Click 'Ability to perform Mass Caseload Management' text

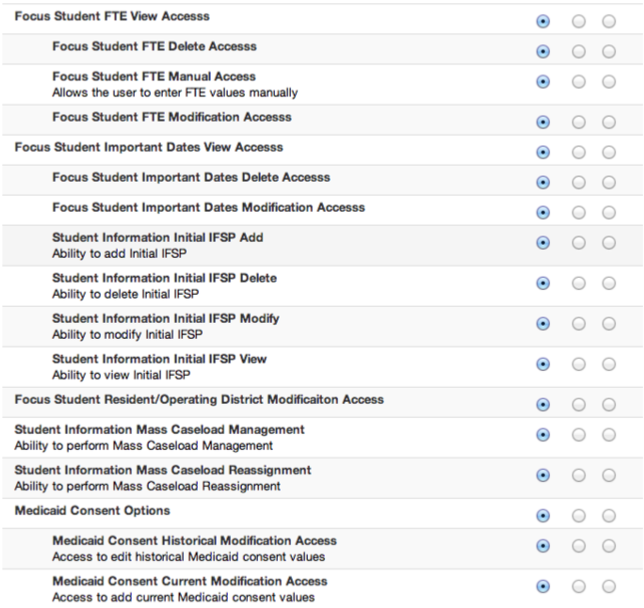click(143, 446)
